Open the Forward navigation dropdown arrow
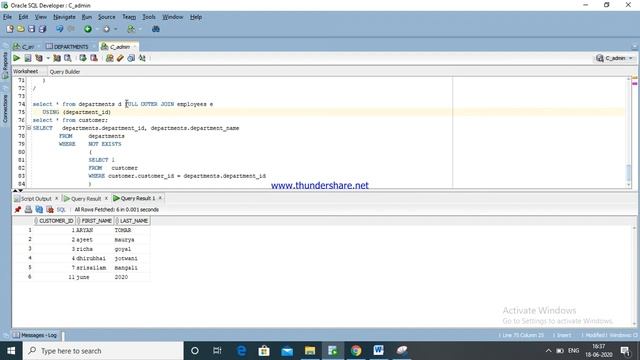 tap(116, 29)
